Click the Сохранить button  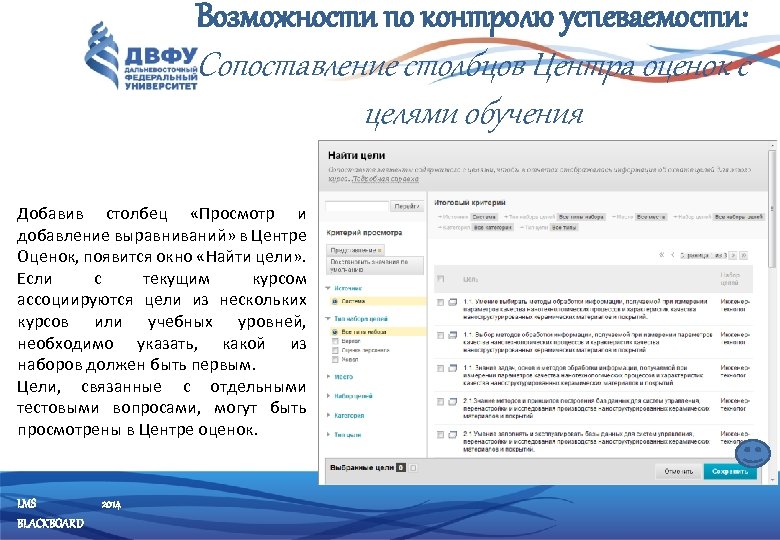click(730, 471)
